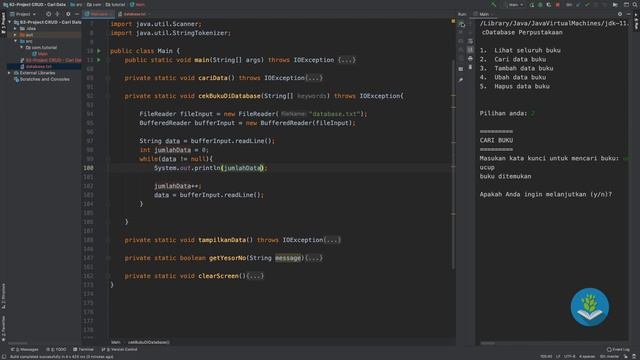Viewport: 640px width, 360px height.
Task: Click the Git update project arrow icon
Action: tap(578, 4)
